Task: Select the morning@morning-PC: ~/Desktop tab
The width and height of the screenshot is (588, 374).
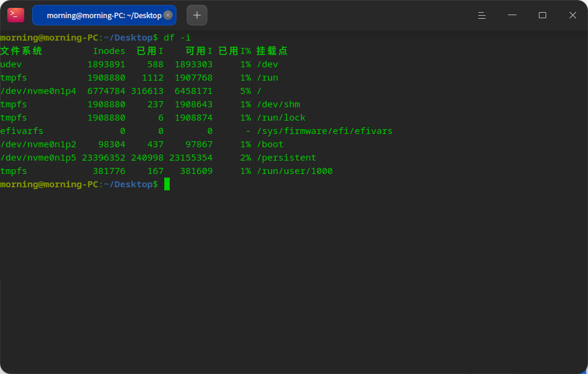Action: coord(104,15)
